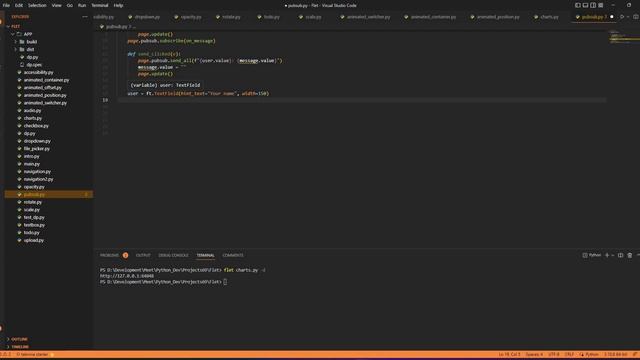640x360 pixels.
Task: Open animated_position.py in the explorer
Action: point(45,95)
